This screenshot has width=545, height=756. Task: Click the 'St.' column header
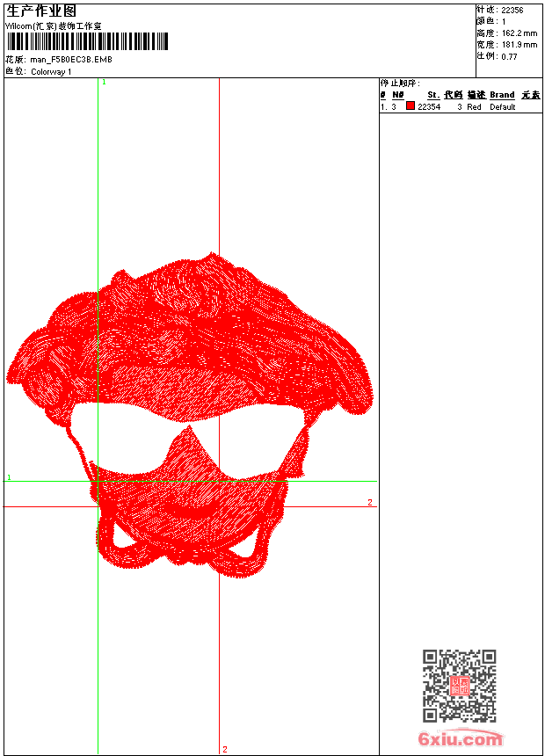coord(433,95)
